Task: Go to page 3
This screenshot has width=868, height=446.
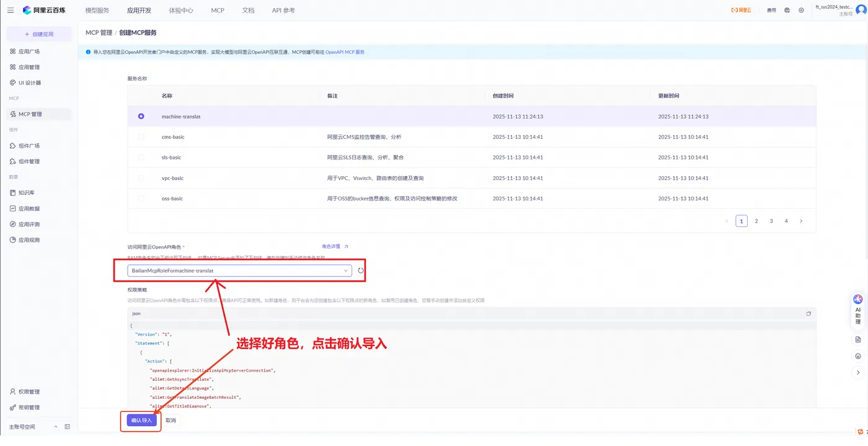Action: click(x=771, y=221)
